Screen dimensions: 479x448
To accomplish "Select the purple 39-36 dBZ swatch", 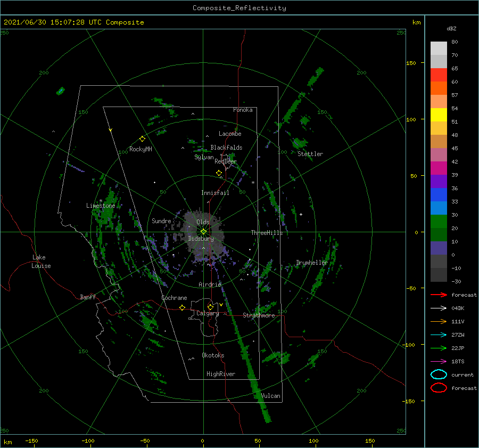I will point(439,181).
